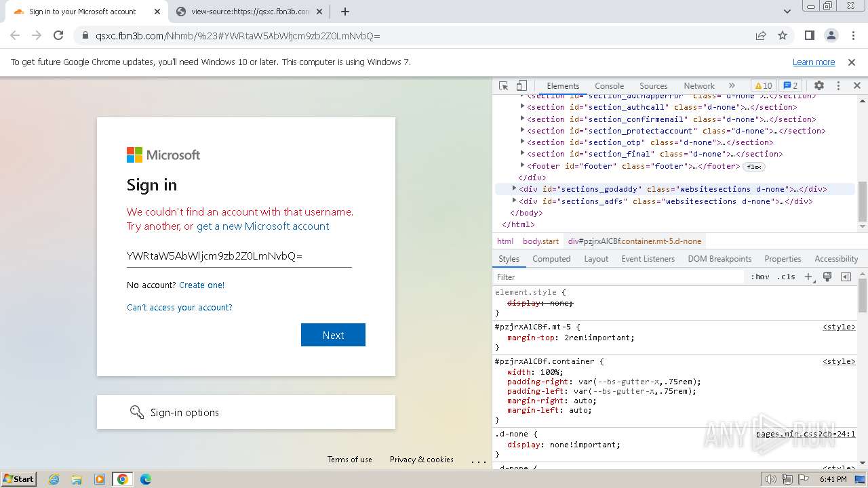868x488 pixels.
Task: Dismiss the Chrome update infobar
Action: click(852, 62)
